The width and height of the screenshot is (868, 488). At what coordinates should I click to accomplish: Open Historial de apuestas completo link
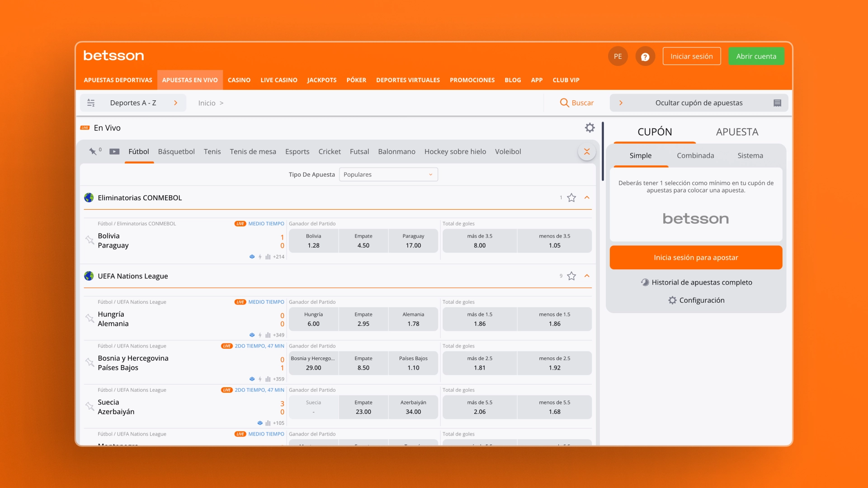click(x=702, y=282)
